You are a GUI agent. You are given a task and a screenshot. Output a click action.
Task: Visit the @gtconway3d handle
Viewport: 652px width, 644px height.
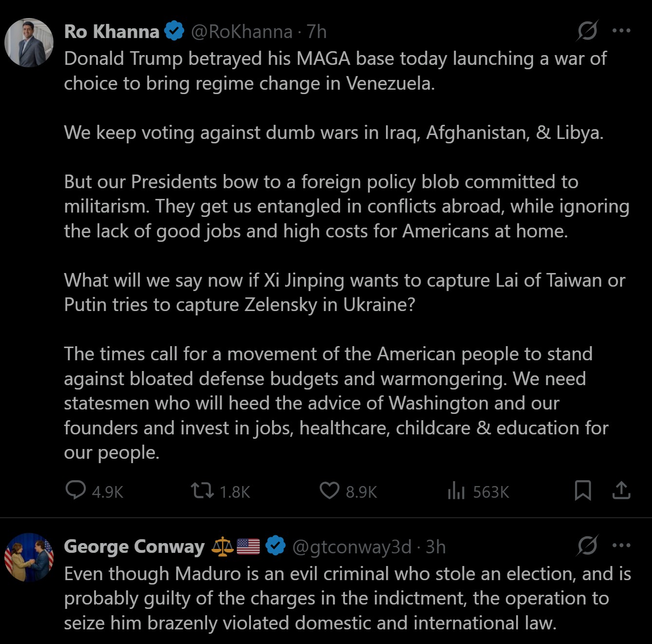coord(352,547)
